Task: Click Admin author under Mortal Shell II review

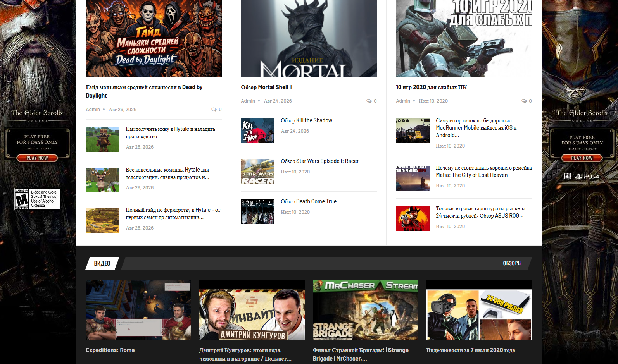Action: [x=248, y=101]
